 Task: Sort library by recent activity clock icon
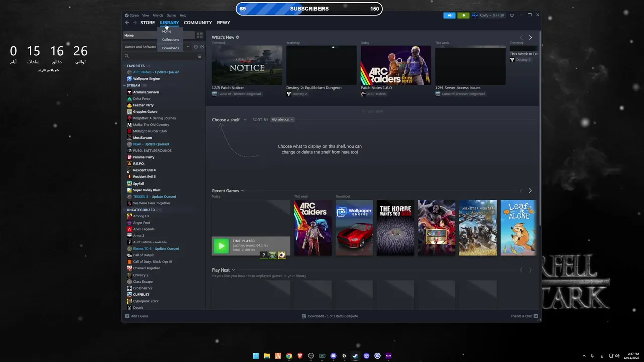[x=196, y=47]
